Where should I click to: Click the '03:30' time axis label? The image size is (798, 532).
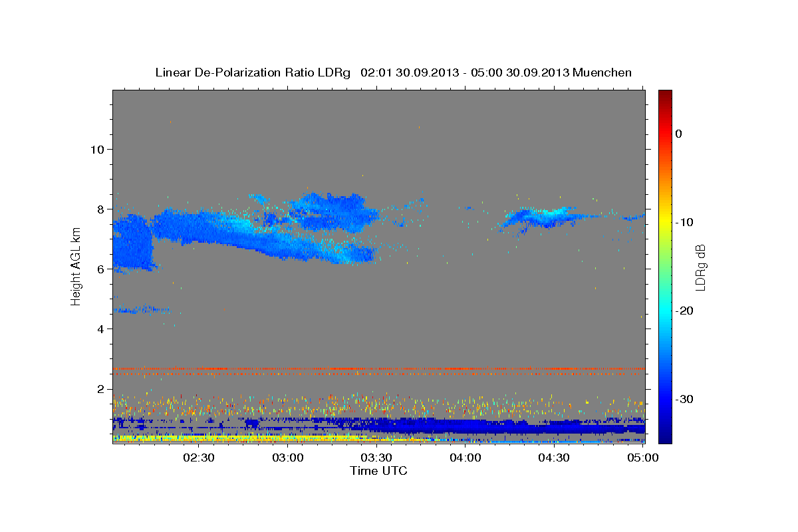click(377, 458)
